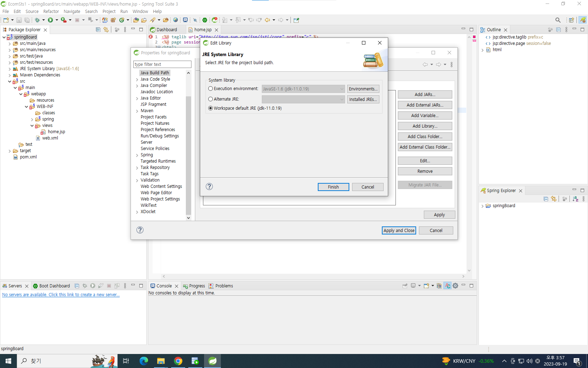The width and height of the screenshot is (588, 368).
Task: Click Finish in Edit Library dialog
Action: (x=333, y=187)
